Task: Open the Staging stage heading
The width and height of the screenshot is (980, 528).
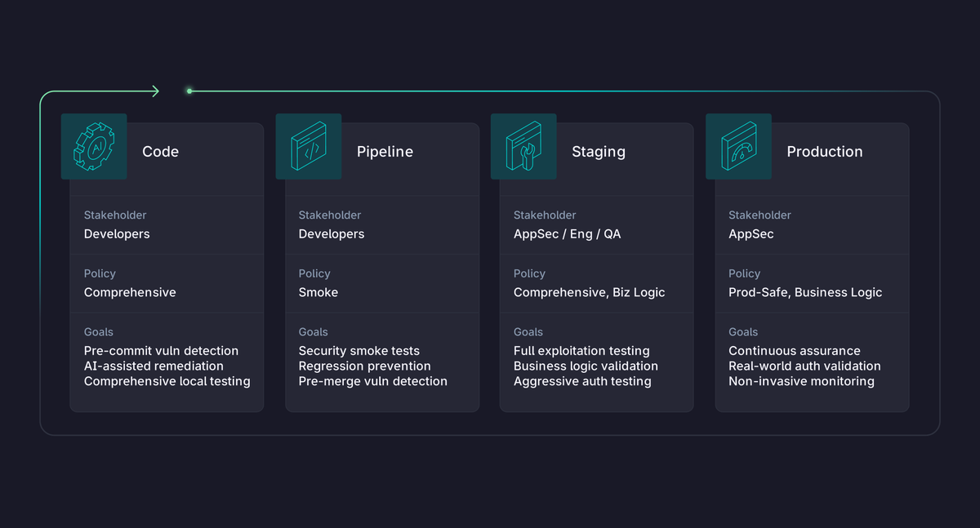Action: tap(599, 152)
